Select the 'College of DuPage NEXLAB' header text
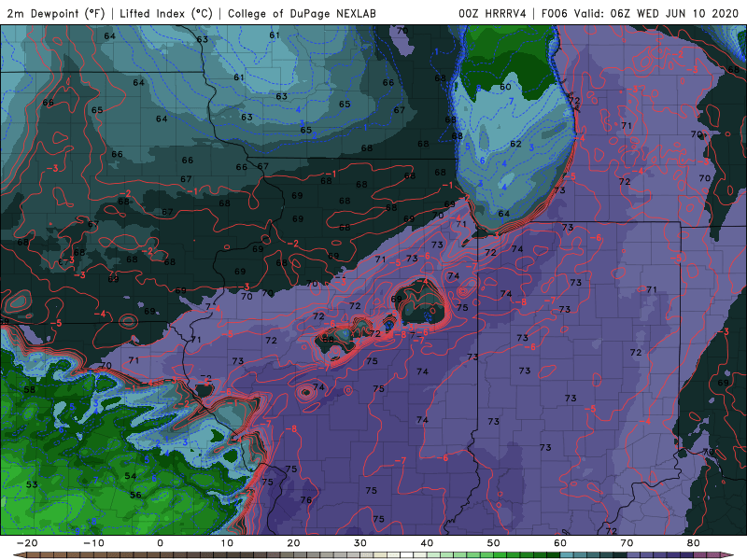The image size is (747, 560). point(302,14)
